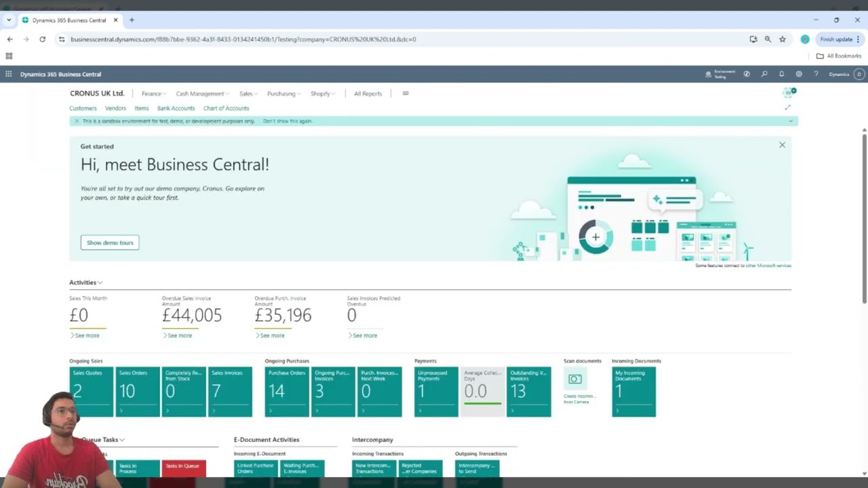Expand the Sales menu

coord(248,94)
